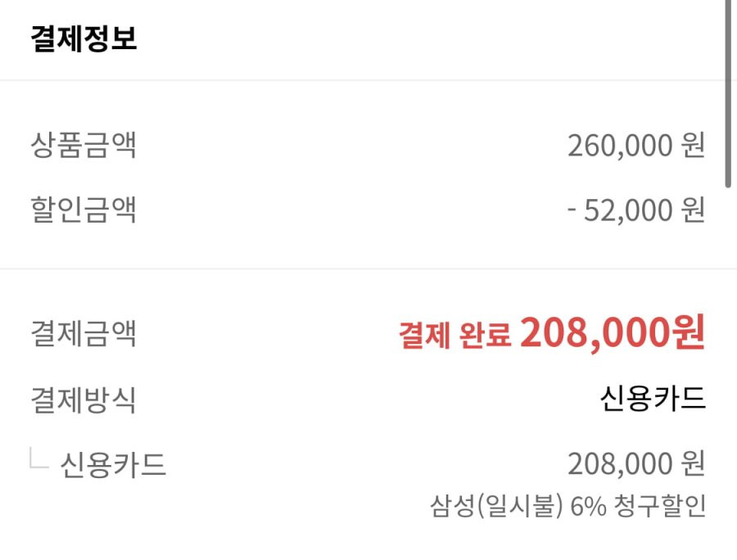Click the 260,000 원 product amount

point(636,146)
